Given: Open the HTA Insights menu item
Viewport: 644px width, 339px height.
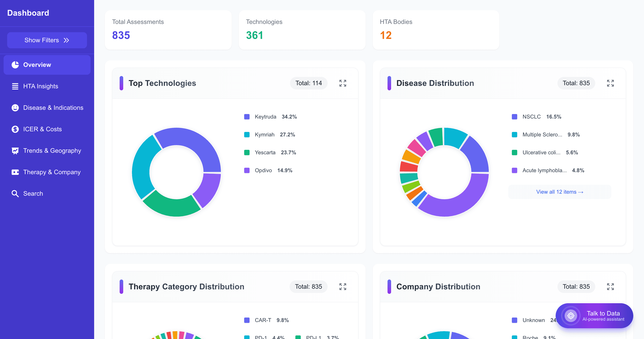Looking at the screenshot, I should coord(40,86).
